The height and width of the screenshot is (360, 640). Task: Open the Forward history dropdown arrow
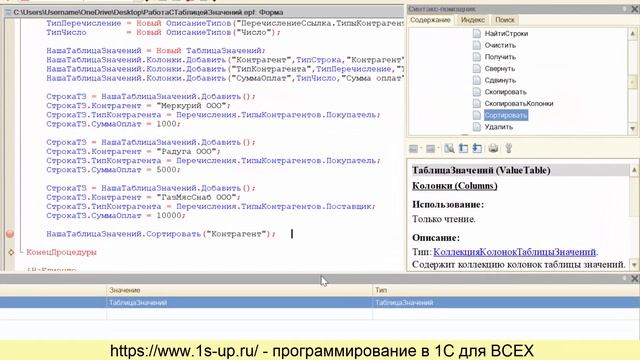pos(438,149)
